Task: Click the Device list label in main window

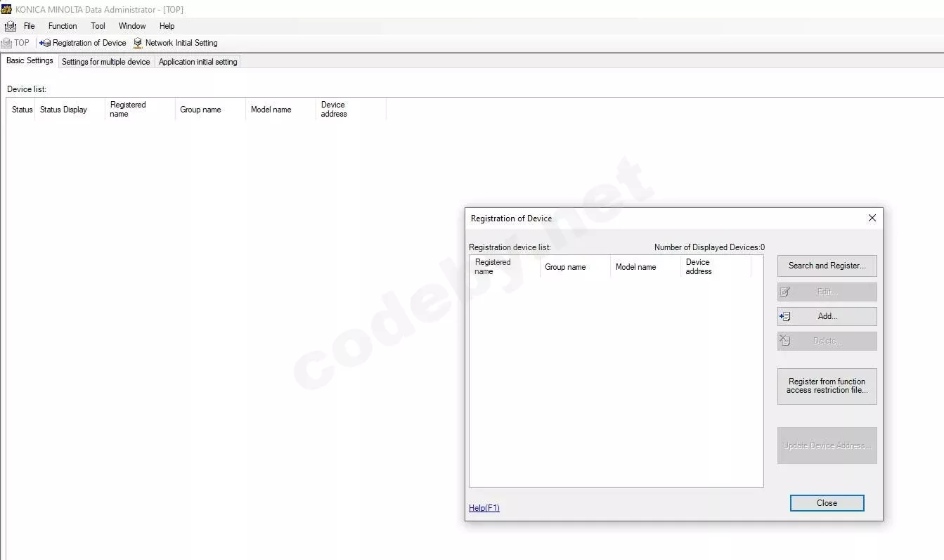Action: (x=27, y=89)
